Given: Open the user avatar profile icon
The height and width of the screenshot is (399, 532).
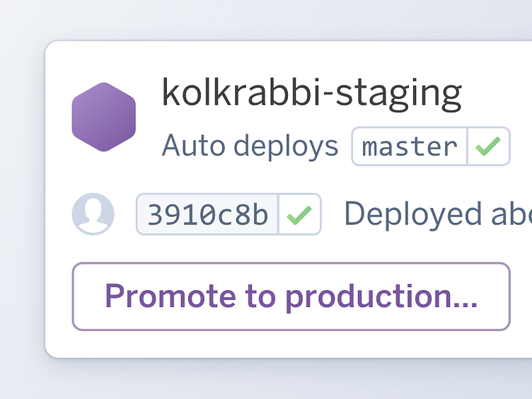Looking at the screenshot, I should click(93, 214).
